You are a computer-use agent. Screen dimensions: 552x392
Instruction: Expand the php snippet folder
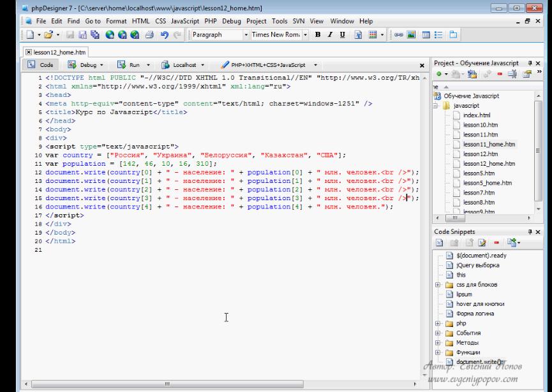(438, 323)
